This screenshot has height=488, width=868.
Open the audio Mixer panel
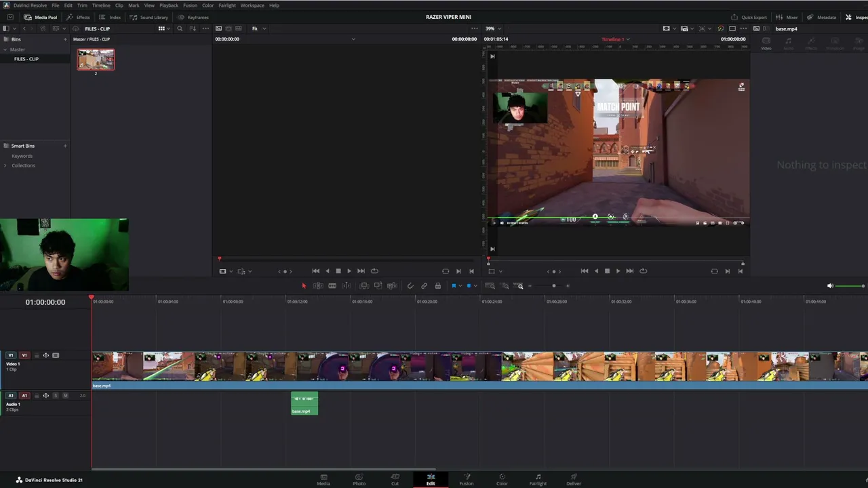point(787,17)
